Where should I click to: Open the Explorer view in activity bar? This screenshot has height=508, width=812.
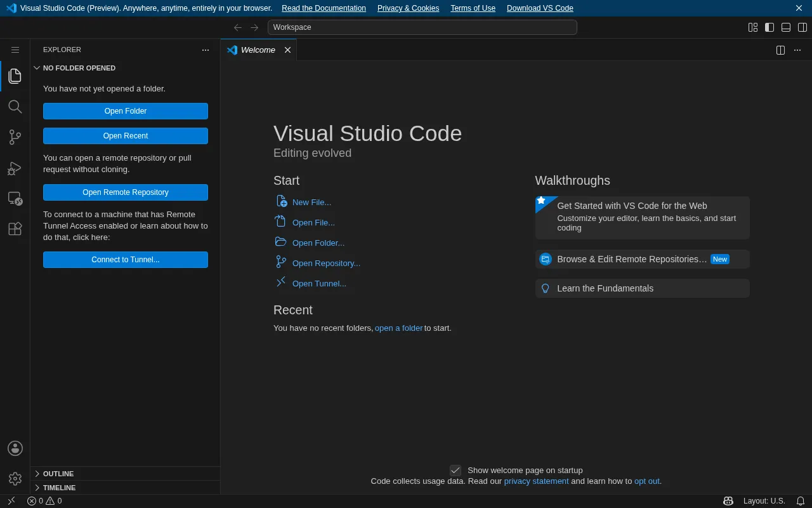click(15, 76)
